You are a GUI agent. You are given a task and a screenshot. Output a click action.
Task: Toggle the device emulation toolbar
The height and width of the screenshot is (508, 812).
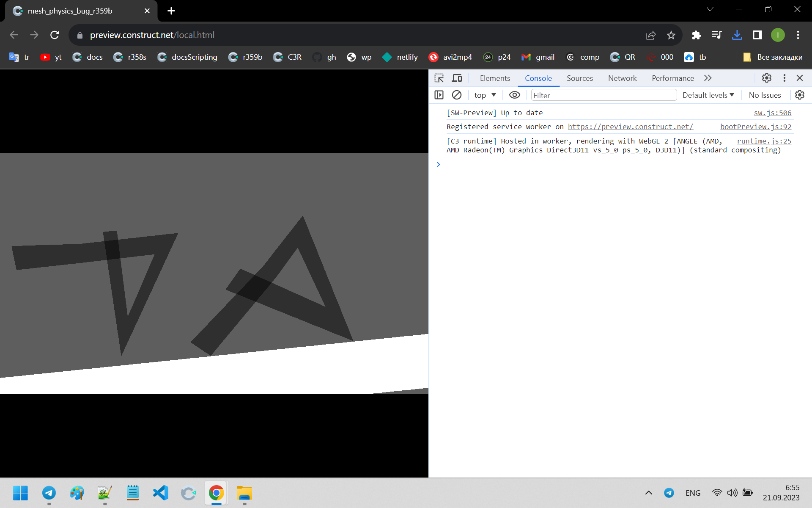click(456, 78)
